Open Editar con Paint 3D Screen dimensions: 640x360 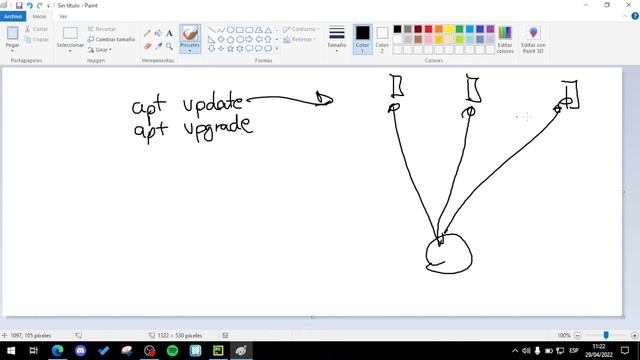(533, 39)
